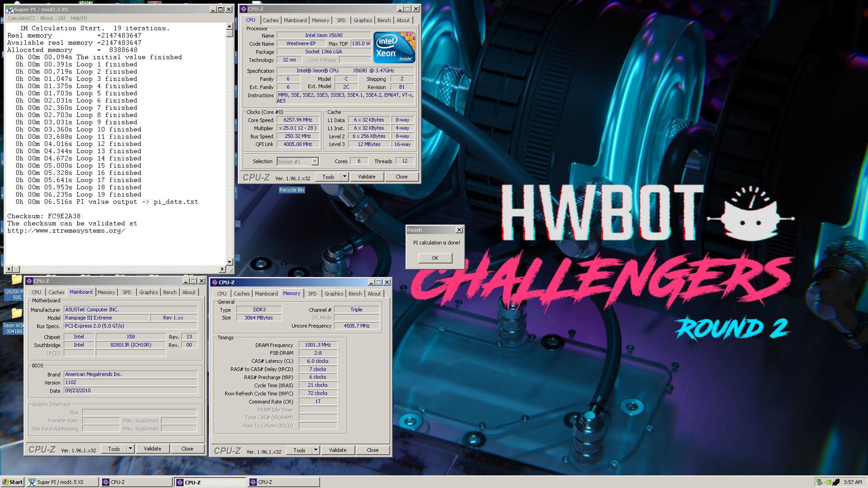
Task: Switch to active second CPU-Z taskbar button
Action: point(210,482)
